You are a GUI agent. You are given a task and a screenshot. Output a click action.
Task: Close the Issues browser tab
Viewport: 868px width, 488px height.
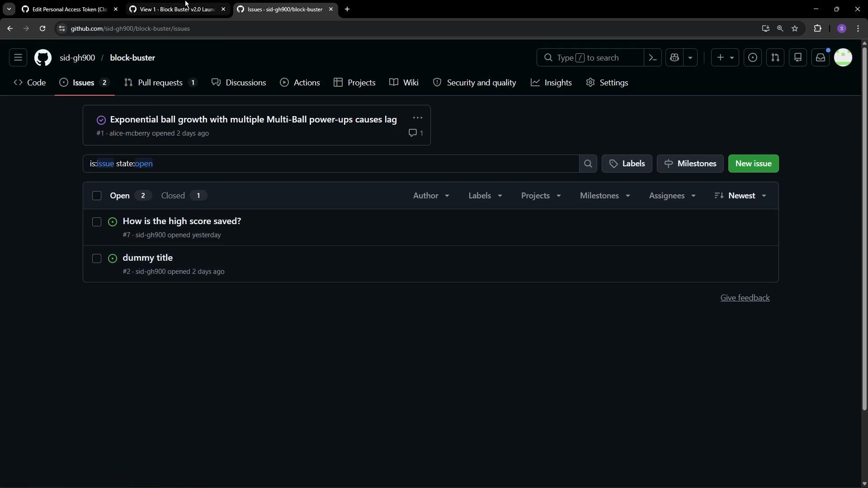[331, 9]
